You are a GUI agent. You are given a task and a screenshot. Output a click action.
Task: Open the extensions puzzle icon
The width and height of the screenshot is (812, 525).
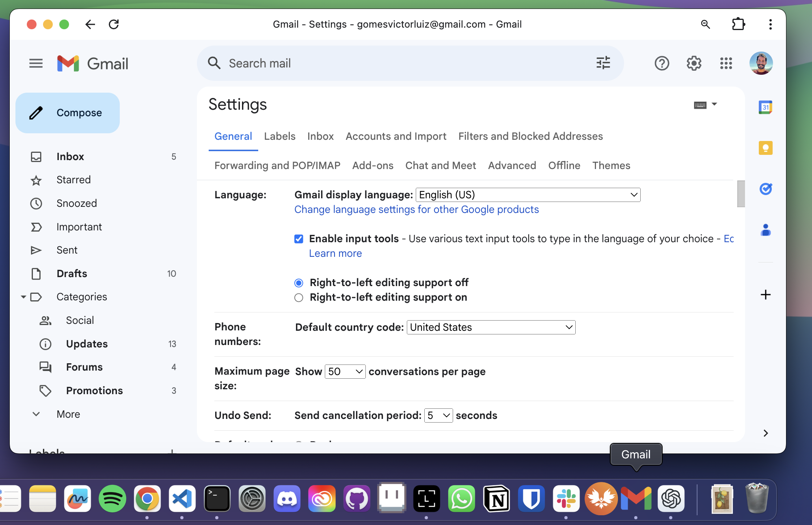click(739, 24)
